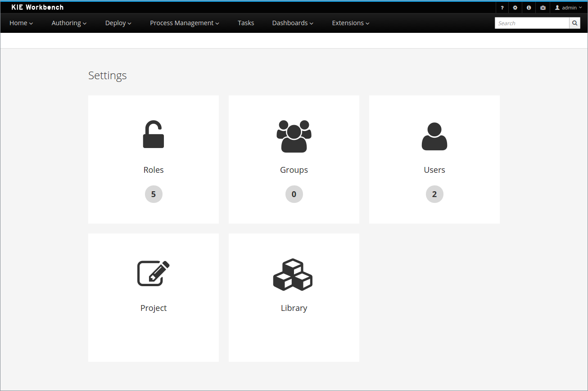Focus the Search input field
This screenshot has height=391, width=588.
pos(532,23)
